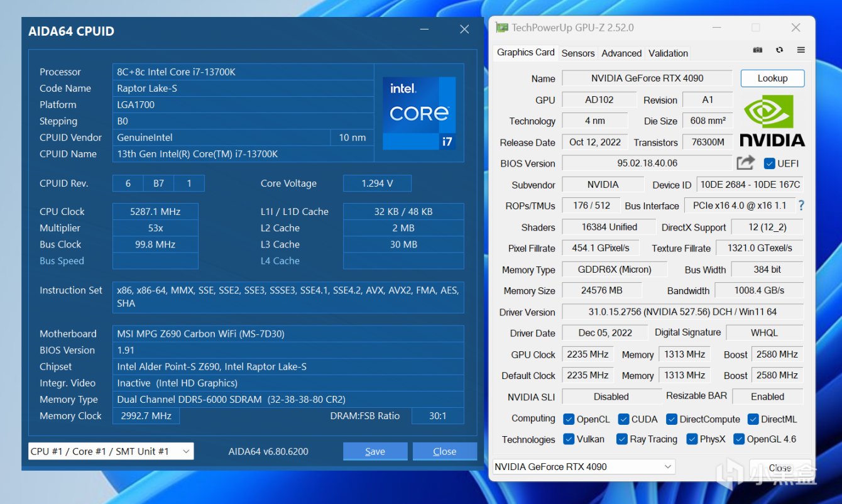
Task: Click the Bandwidth value 1008.4 GB/s
Action: pyautogui.click(x=759, y=291)
